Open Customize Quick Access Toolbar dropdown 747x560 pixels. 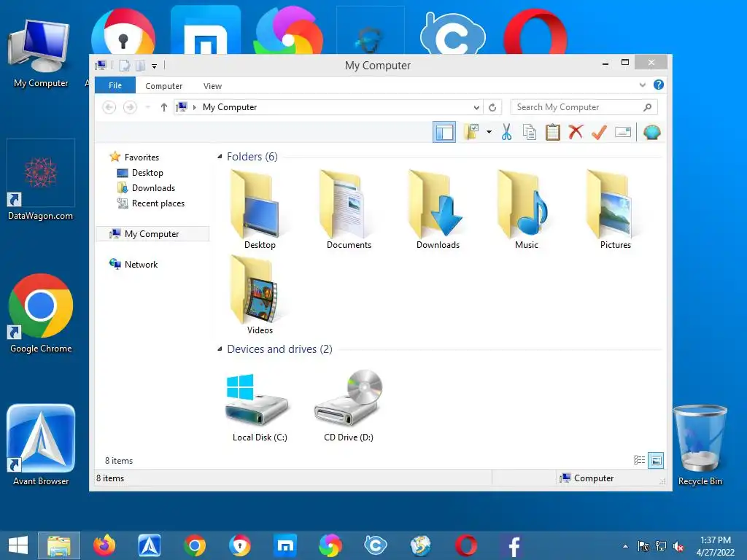point(155,66)
